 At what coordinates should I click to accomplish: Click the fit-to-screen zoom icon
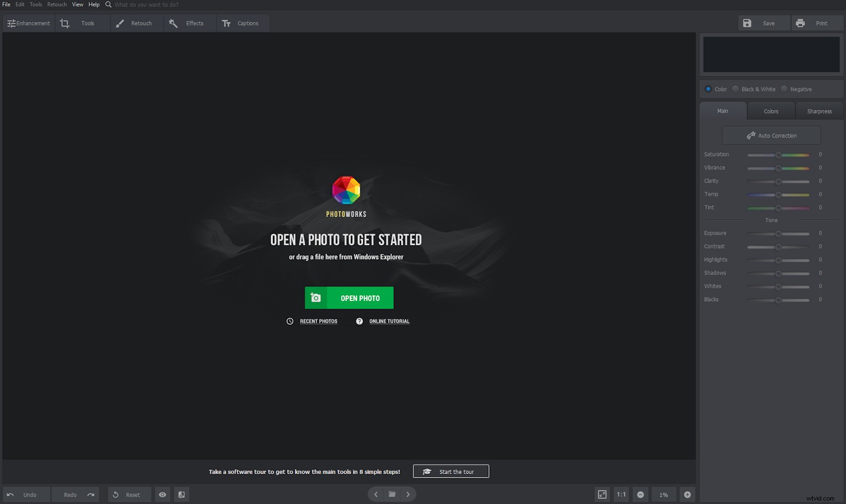point(603,494)
